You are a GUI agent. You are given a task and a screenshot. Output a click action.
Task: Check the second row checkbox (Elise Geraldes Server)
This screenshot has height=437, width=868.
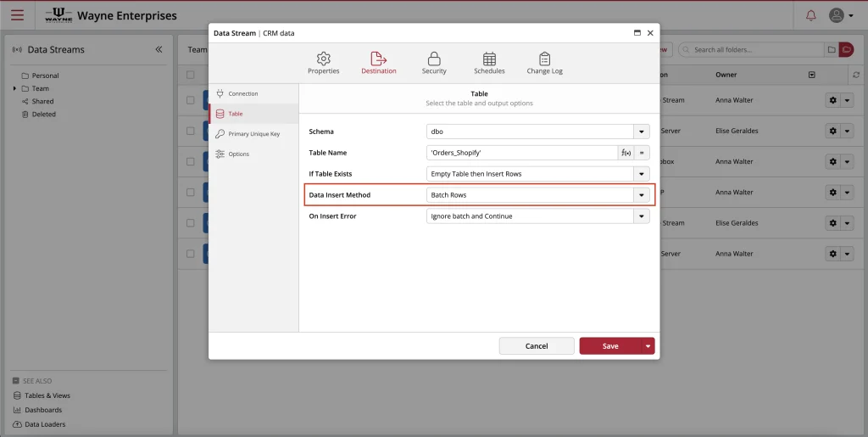point(191,131)
